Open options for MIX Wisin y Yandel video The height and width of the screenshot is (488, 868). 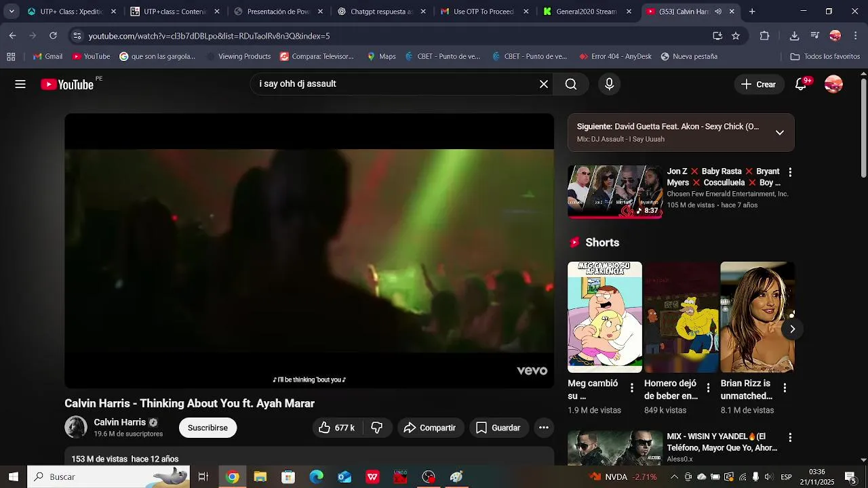[x=789, y=438]
